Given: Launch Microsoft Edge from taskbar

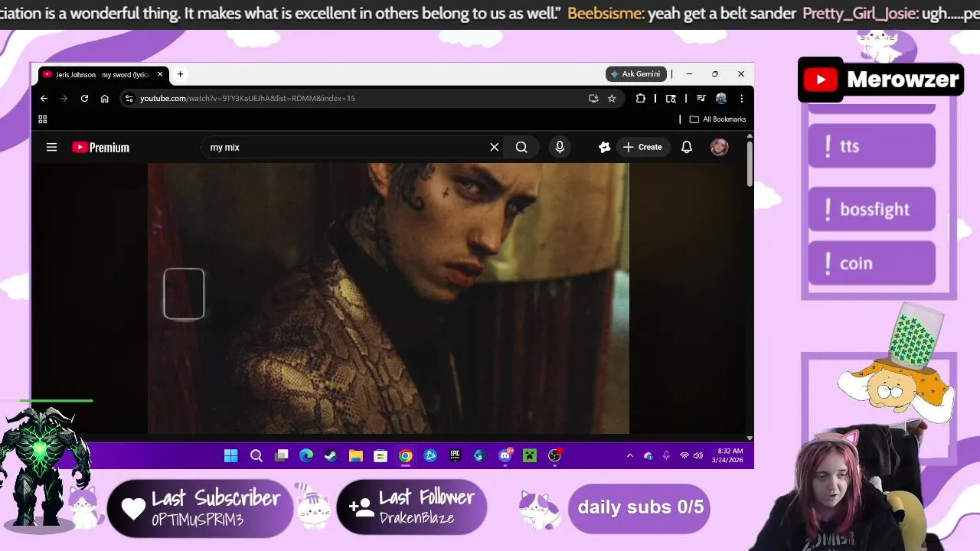Looking at the screenshot, I should pos(306,456).
